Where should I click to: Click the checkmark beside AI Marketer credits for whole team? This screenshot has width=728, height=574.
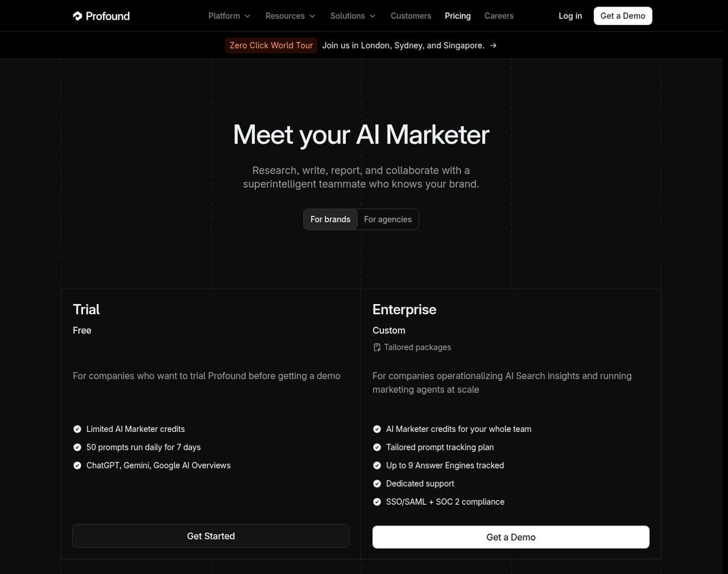[x=377, y=429]
